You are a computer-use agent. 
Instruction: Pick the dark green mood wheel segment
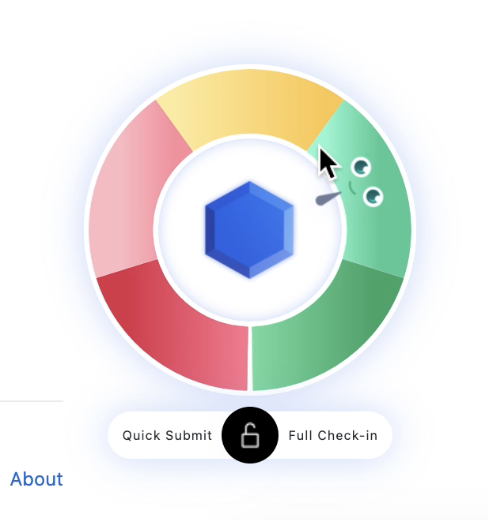pyautogui.click(x=327, y=328)
